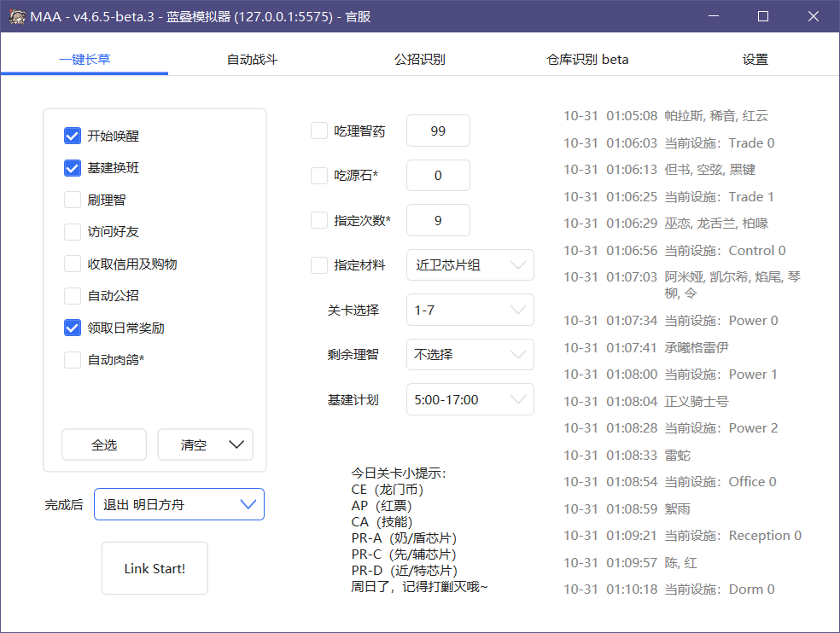Open the 近卫芯片组 material dropdown

pos(470,265)
